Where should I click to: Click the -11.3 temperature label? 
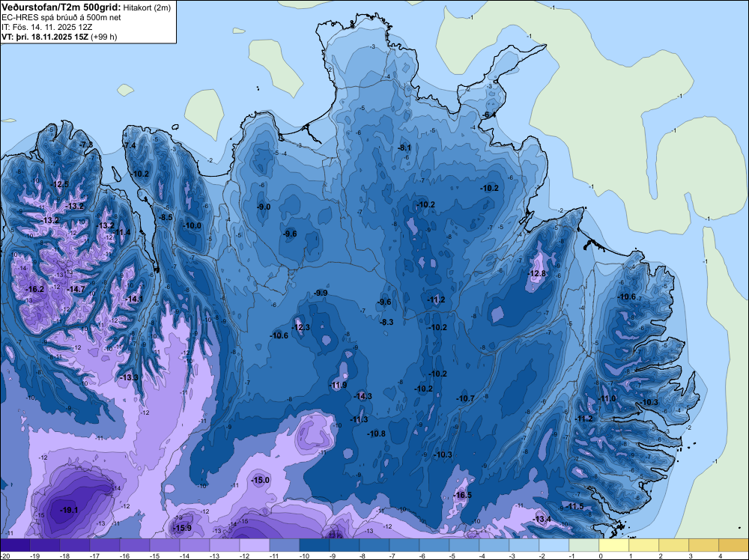click(x=358, y=419)
